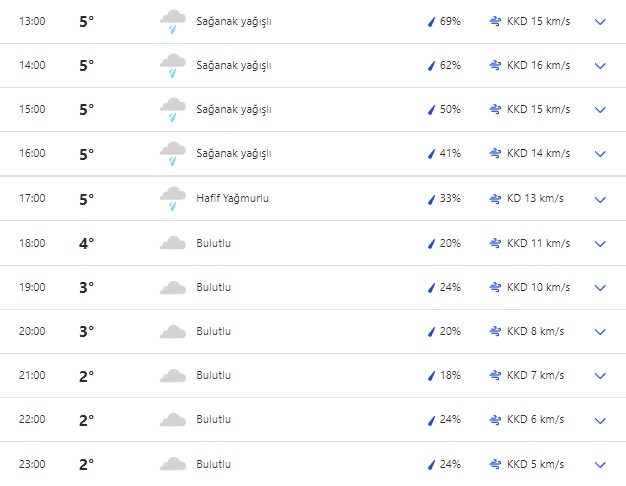Expand the 13:00 forecast row details
This screenshot has width=626, height=486.
click(x=600, y=21)
